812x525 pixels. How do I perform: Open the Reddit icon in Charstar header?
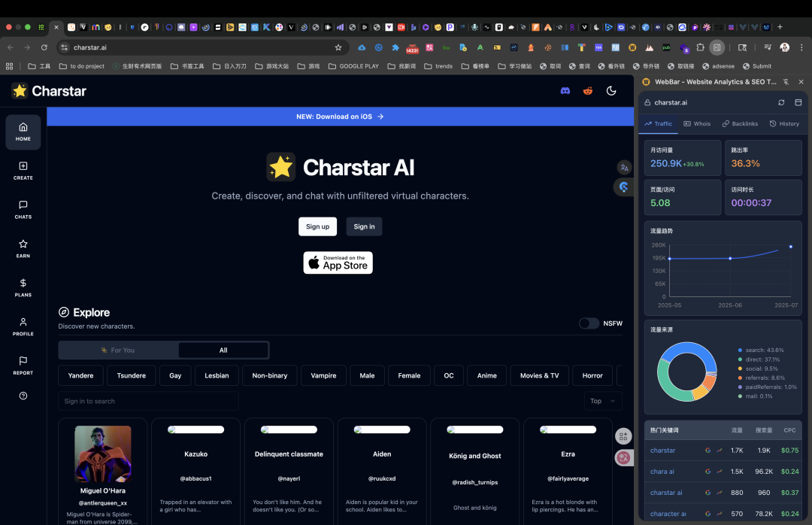coord(588,91)
